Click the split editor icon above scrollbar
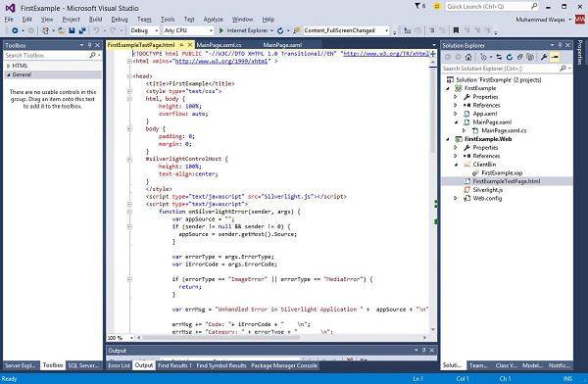This screenshot has width=588, height=384. pos(433,54)
